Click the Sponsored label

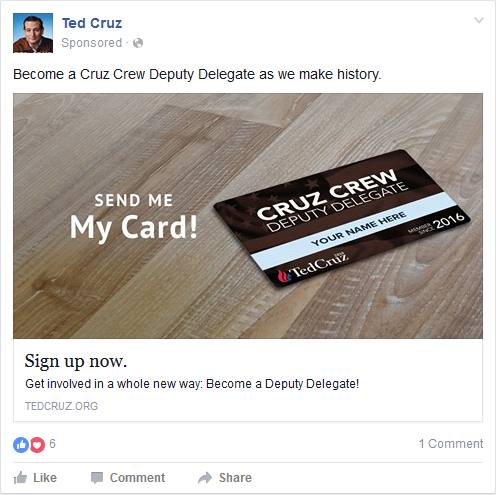[x=92, y=43]
